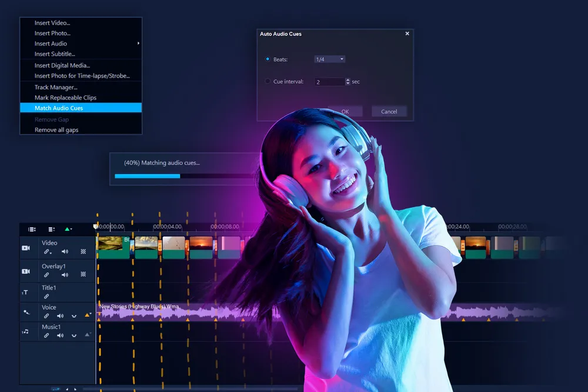This screenshot has height=392, width=588.
Task: Toggle ripple editing link on Overlay1 track
Action: (46, 275)
